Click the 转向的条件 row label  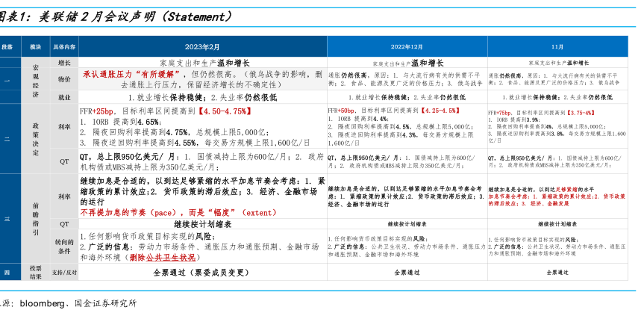click(64, 246)
